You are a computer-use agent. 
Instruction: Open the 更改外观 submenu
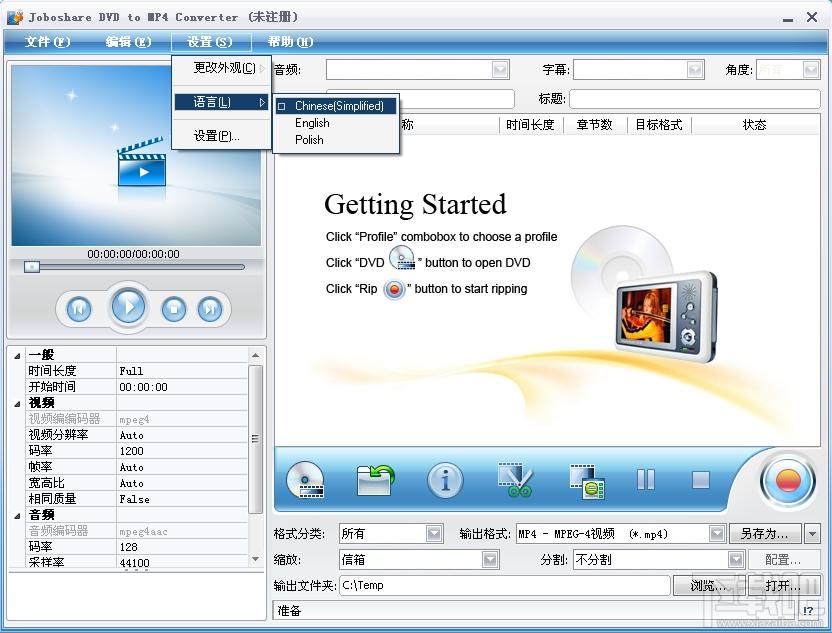[221, 68]
